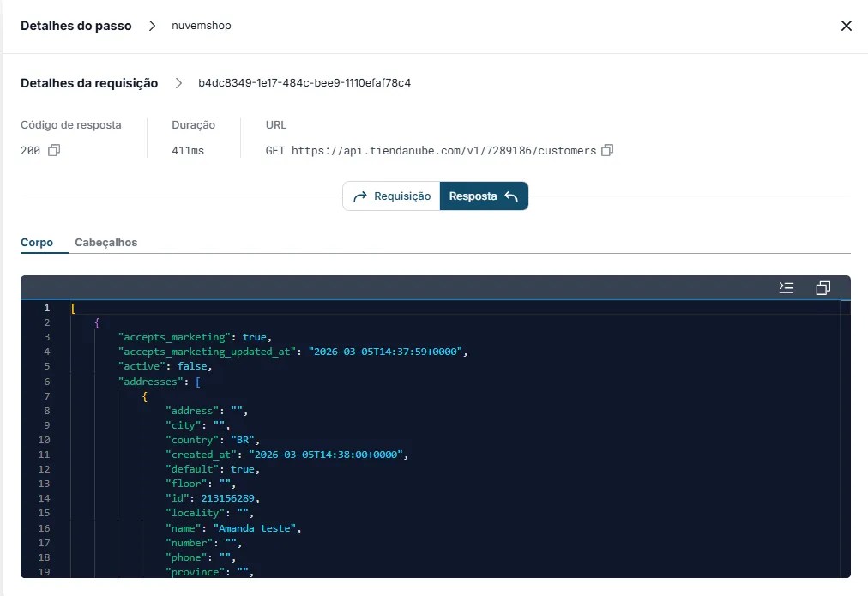Click the "country": "BR" line
The height and width of the screenshot is (596, 868).
(212, 440)
